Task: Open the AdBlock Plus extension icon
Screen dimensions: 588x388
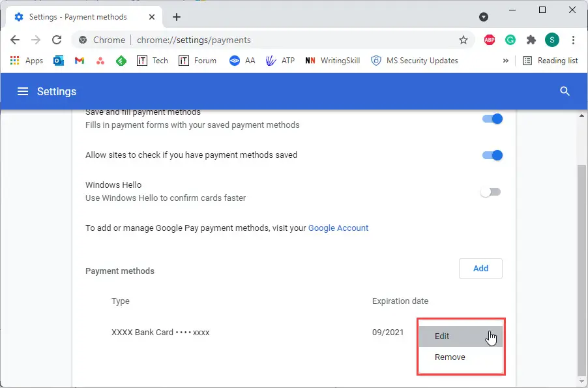Action: tap(490, 40)
